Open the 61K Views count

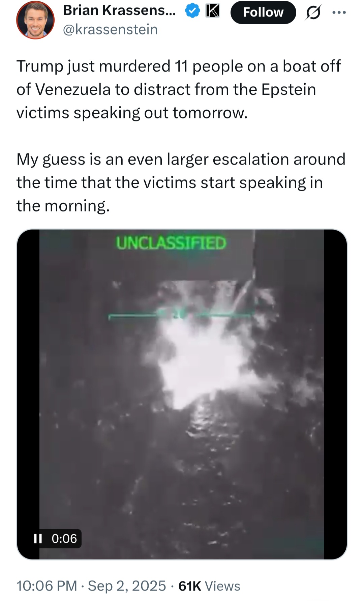coord(209,586)
